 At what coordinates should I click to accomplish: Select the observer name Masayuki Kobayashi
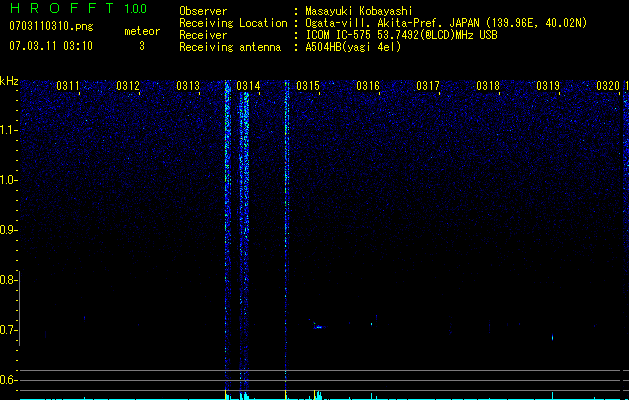pos(359,11)
